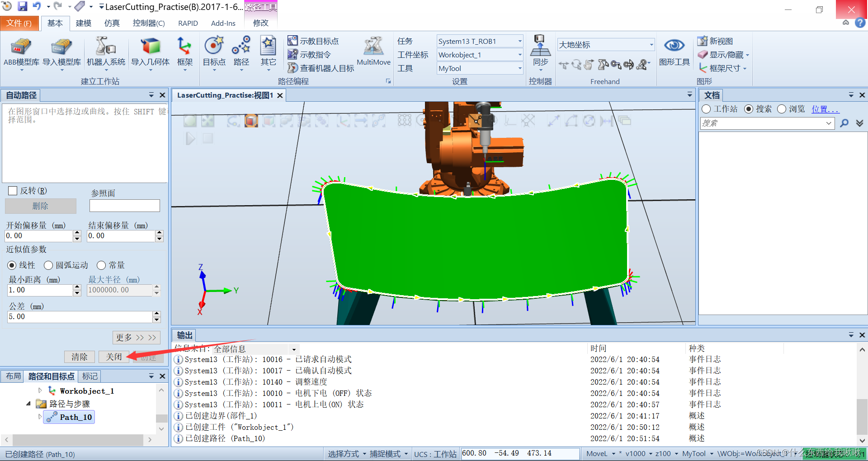The image size is (868, 461).
Task: Create a 新视图 new view
Action: coord(715,41)
